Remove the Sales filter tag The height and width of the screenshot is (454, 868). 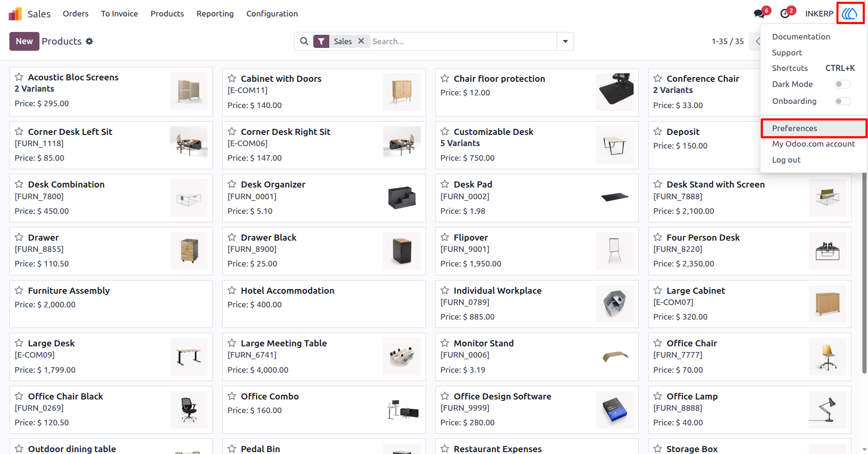click(x=361, y=41)
